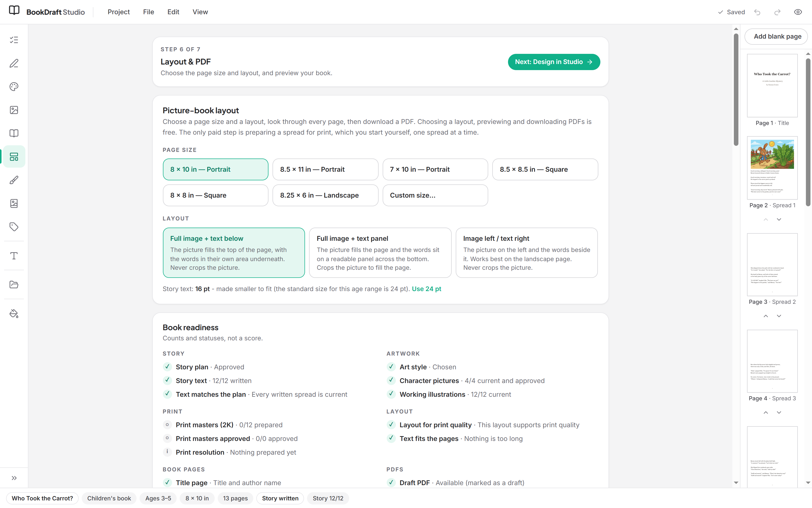
Task: Open the Edit menu
Action: 173,12
